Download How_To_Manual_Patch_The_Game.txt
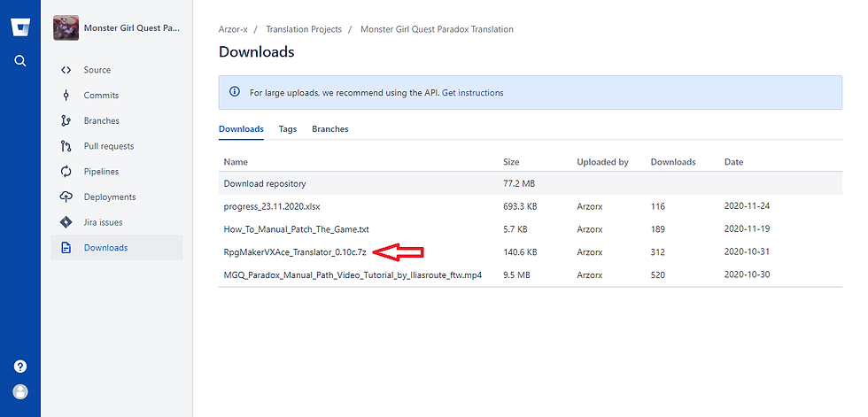Viewport: 868px width, 417px height. [x=296, y=229]
